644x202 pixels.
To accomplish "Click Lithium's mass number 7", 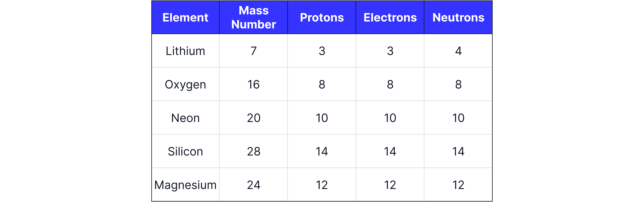I will tap(254, 51).
